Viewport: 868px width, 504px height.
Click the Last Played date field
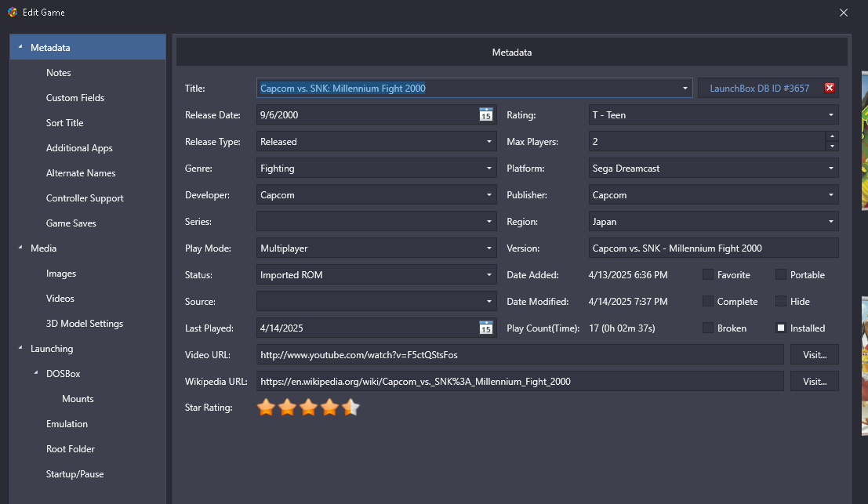click(x=366, y=328)
